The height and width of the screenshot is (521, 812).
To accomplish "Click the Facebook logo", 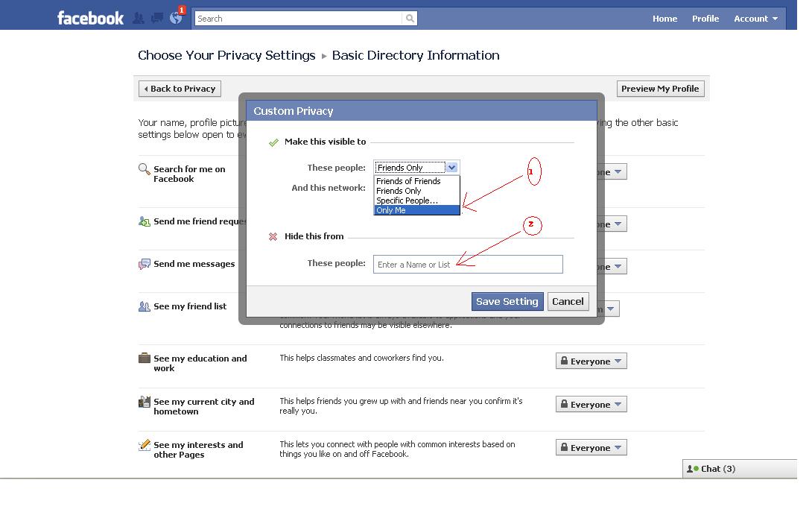I will click(90, 18).
